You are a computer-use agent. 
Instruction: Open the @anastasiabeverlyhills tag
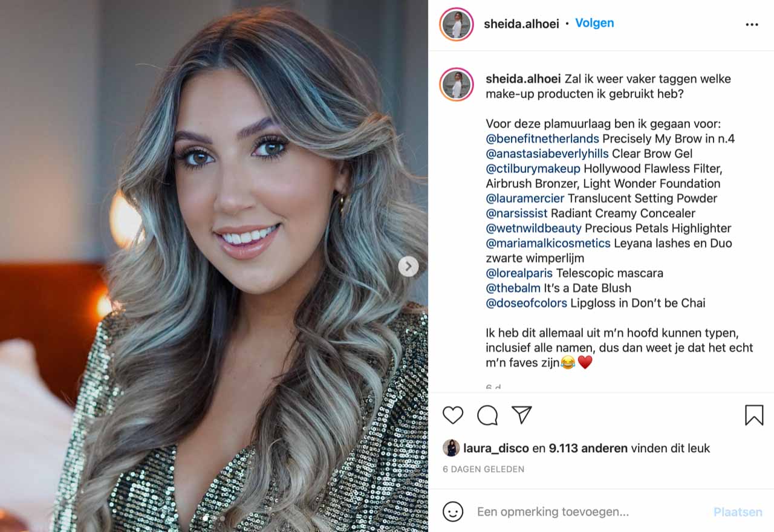point(547,154)
